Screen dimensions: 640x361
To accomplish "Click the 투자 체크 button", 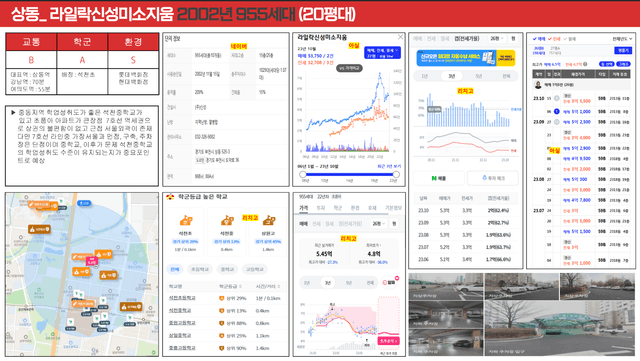I will tap(493, 178).
